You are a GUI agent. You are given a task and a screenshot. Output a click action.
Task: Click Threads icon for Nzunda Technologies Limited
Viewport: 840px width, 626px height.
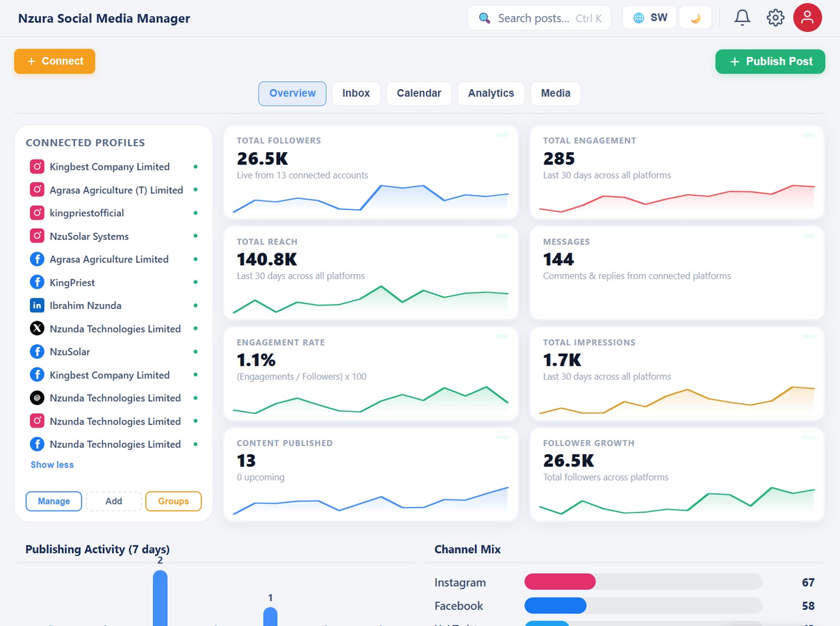click(37, 398)
